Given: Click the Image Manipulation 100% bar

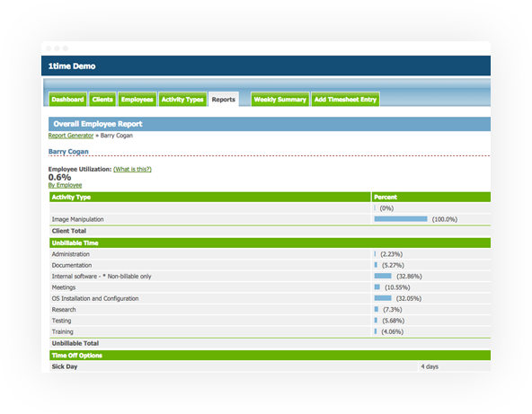Looking at the screenshot, I should [x=401, y=219].
